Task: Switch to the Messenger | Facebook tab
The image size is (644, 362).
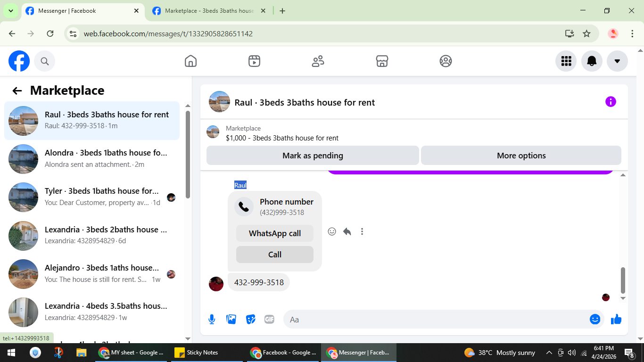Action: click(83, 11)
